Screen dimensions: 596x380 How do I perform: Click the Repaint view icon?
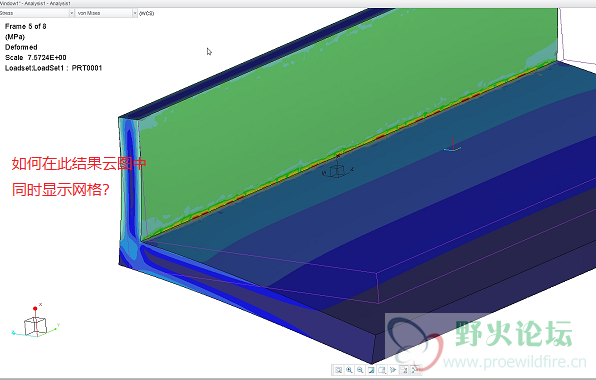[x=371, y=370]
